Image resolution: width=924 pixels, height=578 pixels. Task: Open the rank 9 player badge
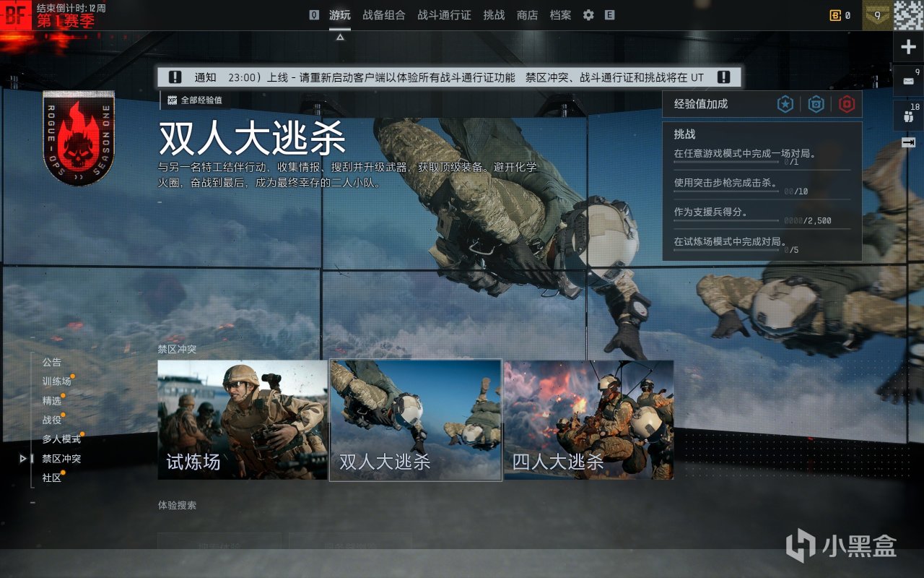pyautogui.click(x=877, y=14)
